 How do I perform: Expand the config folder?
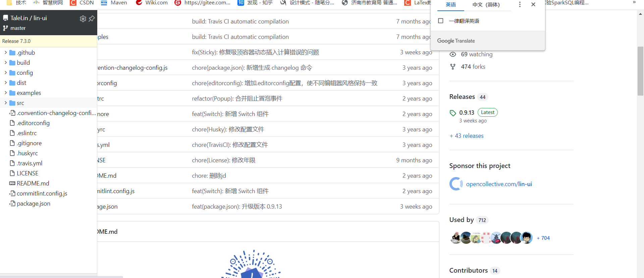(6, 73)
